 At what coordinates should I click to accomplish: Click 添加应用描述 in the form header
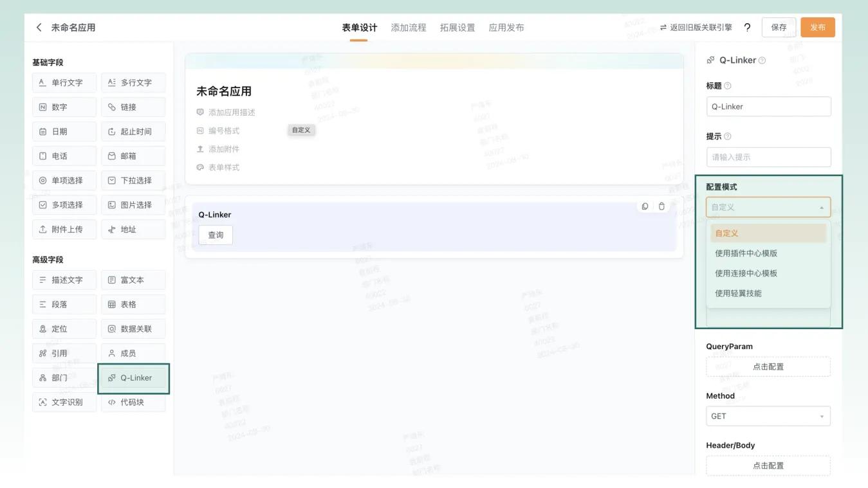click(x=226, y=113)
